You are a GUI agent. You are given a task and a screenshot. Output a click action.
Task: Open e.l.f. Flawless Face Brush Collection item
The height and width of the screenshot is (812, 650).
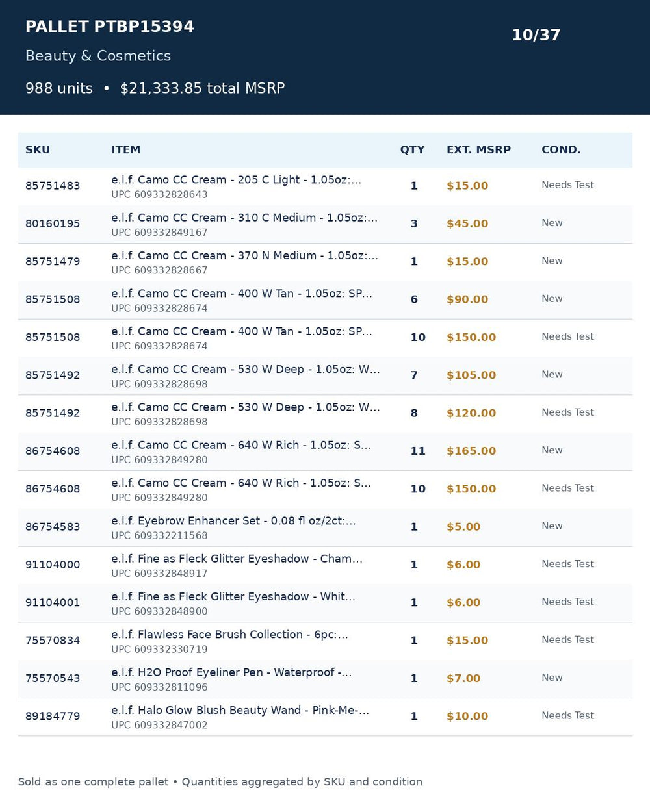(229, 635)
